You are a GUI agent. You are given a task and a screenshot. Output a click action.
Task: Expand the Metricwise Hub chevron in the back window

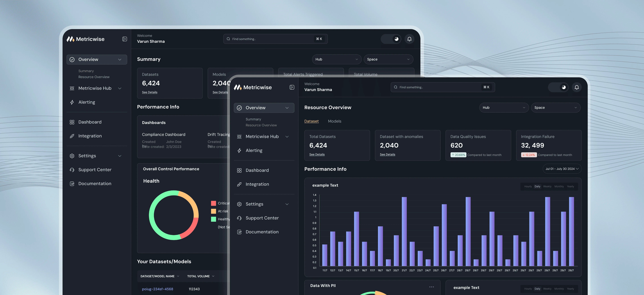(120, 88)
